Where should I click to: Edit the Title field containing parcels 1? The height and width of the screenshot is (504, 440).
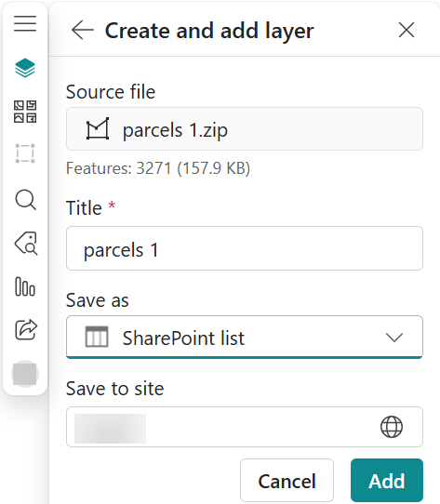tap(245, 248)
